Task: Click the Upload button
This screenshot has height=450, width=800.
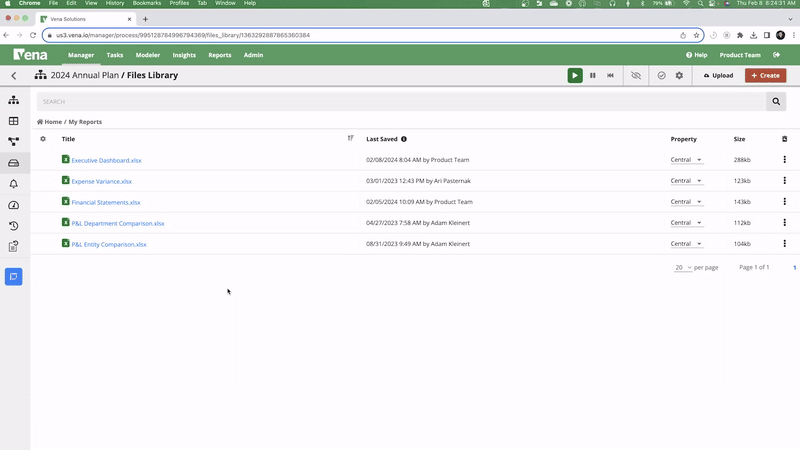Action: pos(718,75)
